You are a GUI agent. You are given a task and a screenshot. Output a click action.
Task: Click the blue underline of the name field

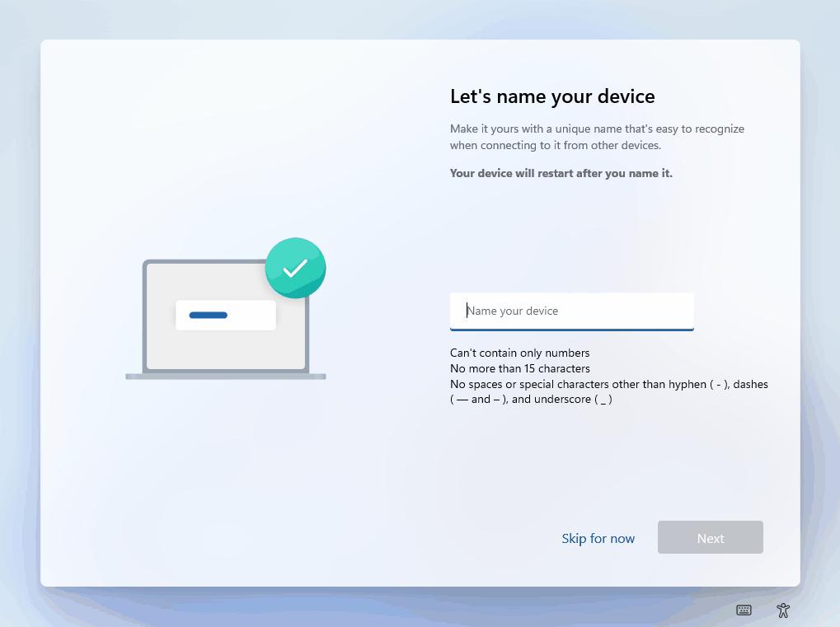pos(571,327)
